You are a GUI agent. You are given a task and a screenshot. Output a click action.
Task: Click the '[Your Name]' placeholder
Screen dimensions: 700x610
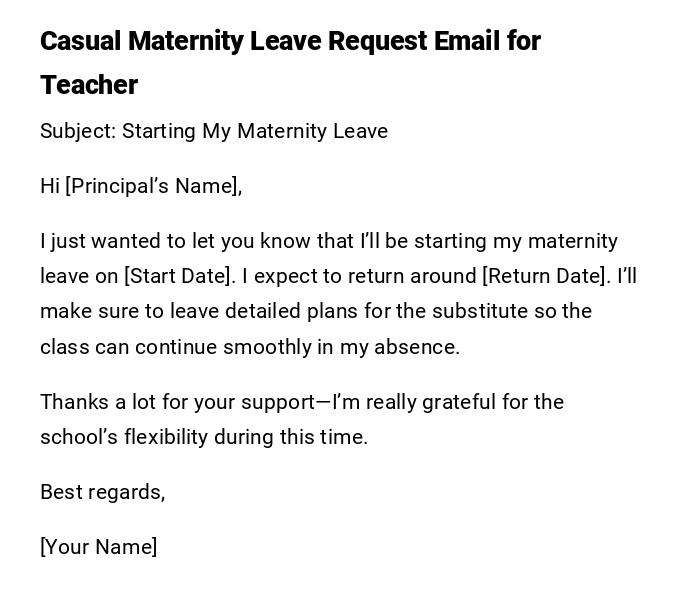click(99, 547)
